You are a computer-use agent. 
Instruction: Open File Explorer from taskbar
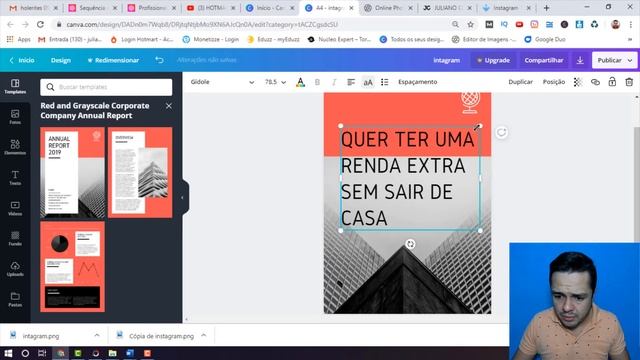click(113, 353)
